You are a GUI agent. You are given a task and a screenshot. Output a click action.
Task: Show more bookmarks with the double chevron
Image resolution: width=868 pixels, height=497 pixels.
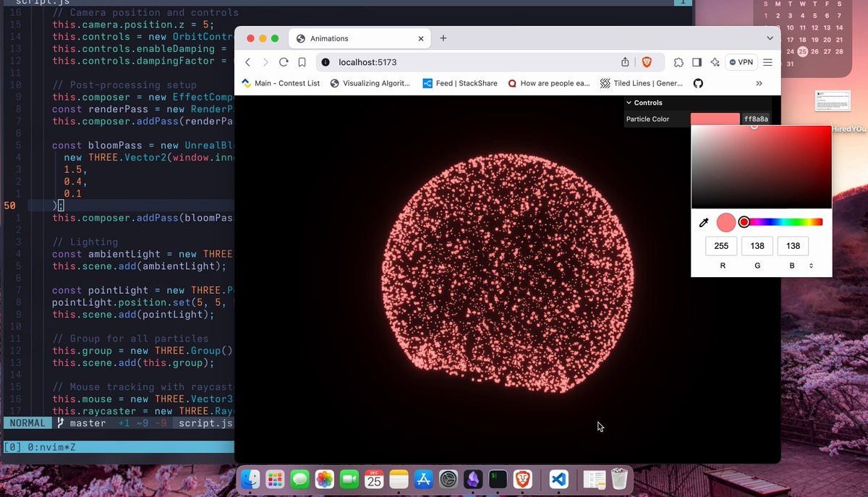tap(759, 83)
